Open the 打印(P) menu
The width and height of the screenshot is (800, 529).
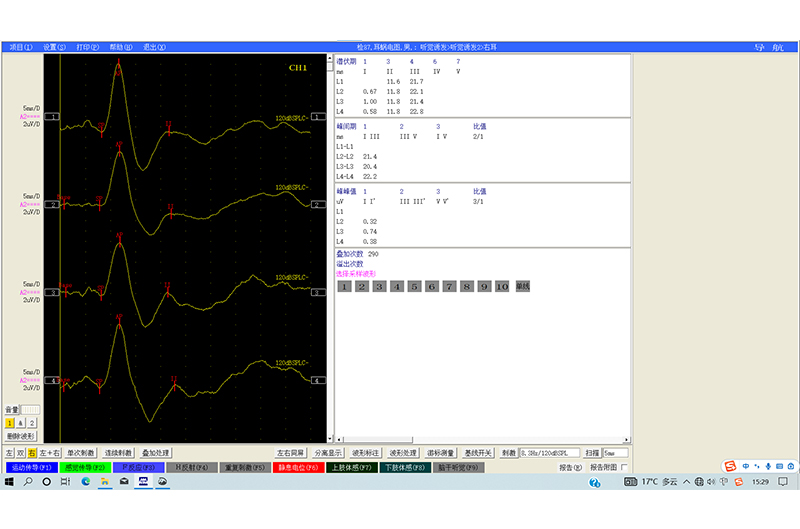click(x=87, y=47)
